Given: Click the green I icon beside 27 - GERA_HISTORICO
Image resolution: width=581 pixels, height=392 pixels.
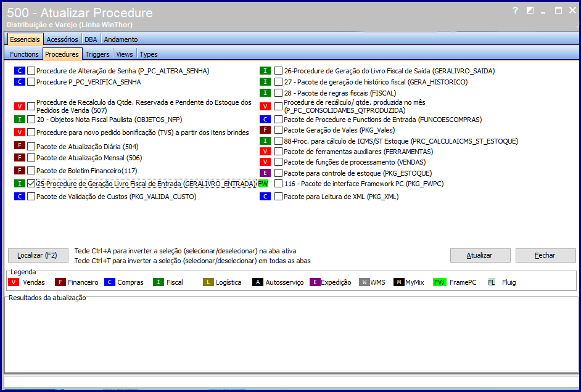Looking at the screenshot, I should click(x=265, y=82).
